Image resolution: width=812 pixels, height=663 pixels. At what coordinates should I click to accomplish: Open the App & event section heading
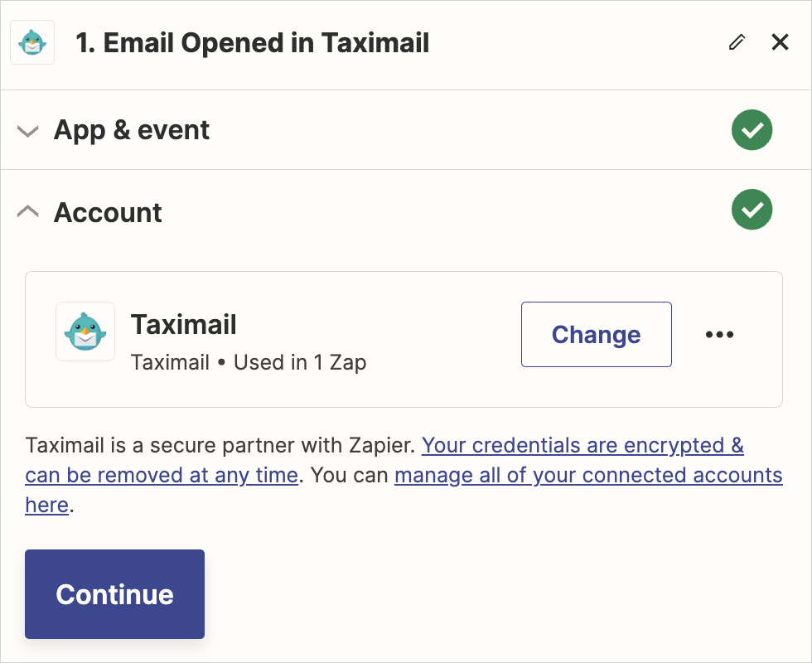pyautogui.click(x=132, y=130)
